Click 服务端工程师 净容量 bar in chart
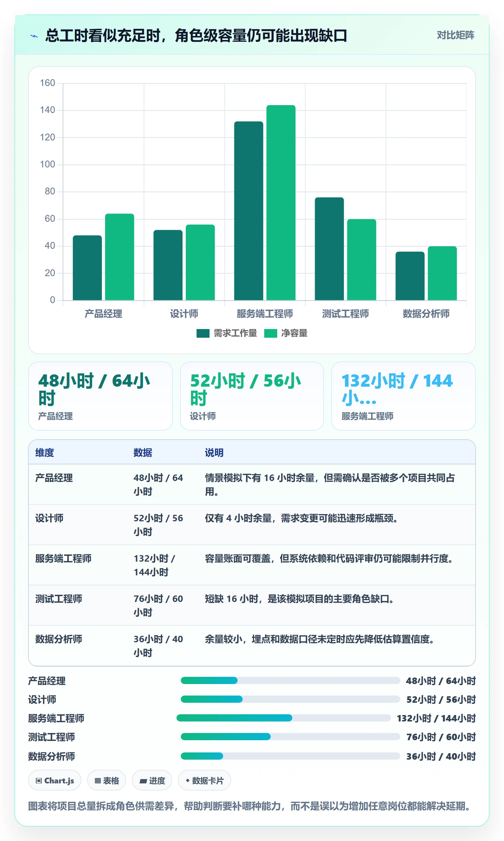This screenshot has height=841, width=504. 281,203
